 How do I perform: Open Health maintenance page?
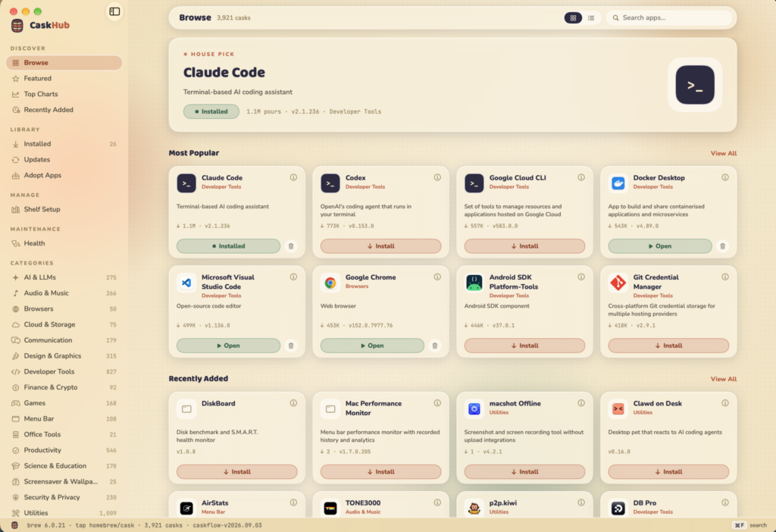(64, 243)
